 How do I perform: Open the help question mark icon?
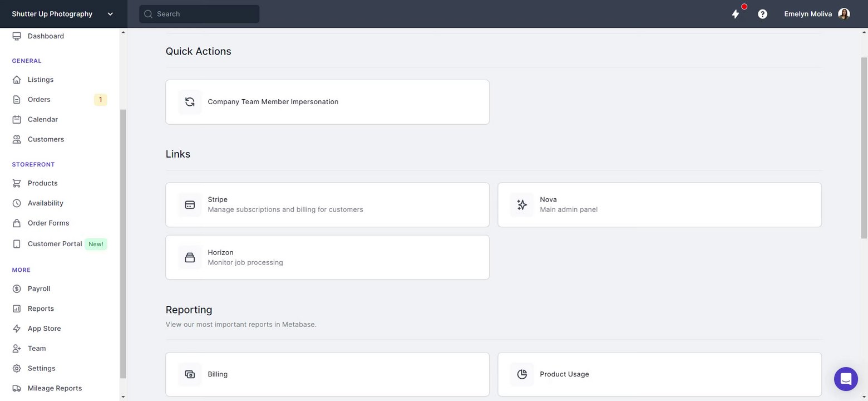coord(763,14)
